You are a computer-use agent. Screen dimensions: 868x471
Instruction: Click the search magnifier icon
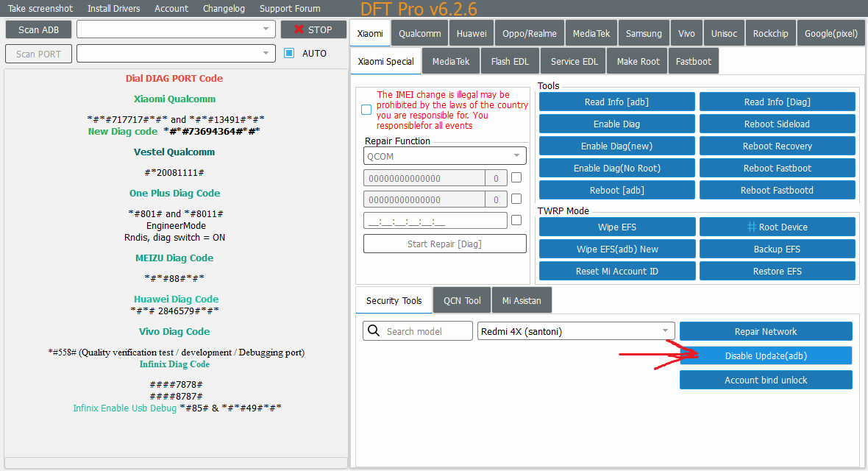coord(374,331)
